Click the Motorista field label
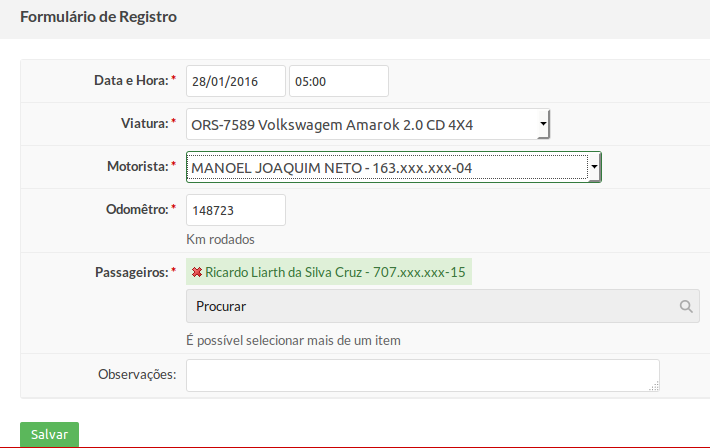The image size is (710, 448). pyautogui.click(x=138, y=166)
